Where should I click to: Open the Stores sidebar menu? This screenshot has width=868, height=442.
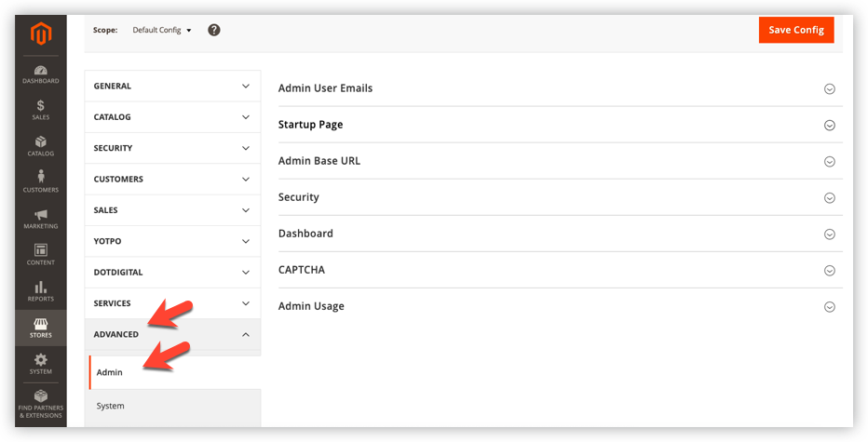pyautogui.click(x=40, y=328)
